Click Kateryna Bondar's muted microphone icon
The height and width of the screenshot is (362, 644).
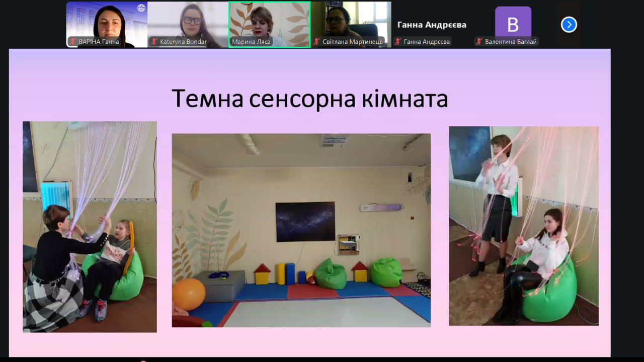click(x=154, y=42)
